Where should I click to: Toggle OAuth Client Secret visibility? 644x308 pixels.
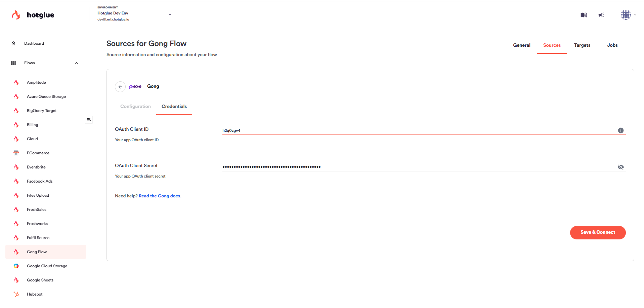click(621, 167)
